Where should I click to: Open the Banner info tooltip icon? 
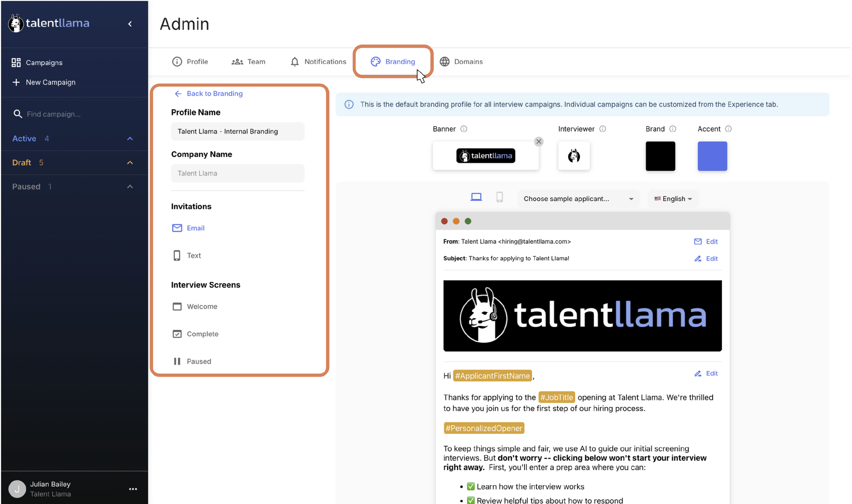tap(464, 129)
